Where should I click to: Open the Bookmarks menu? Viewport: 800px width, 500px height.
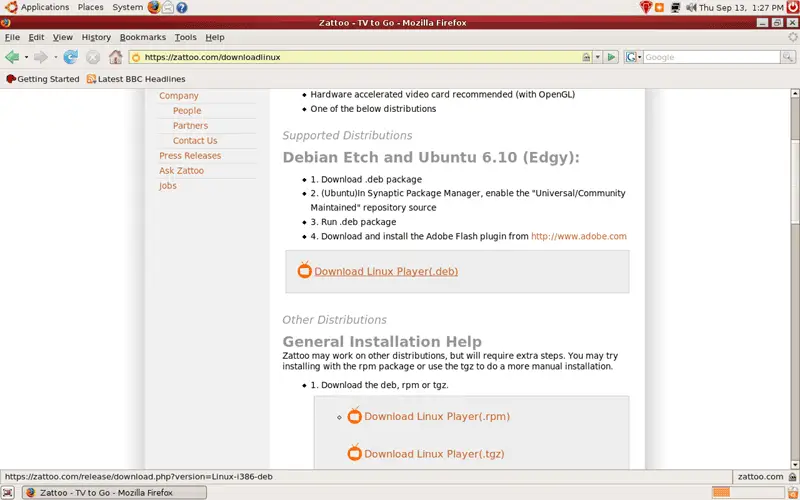[x=143, y=37]
